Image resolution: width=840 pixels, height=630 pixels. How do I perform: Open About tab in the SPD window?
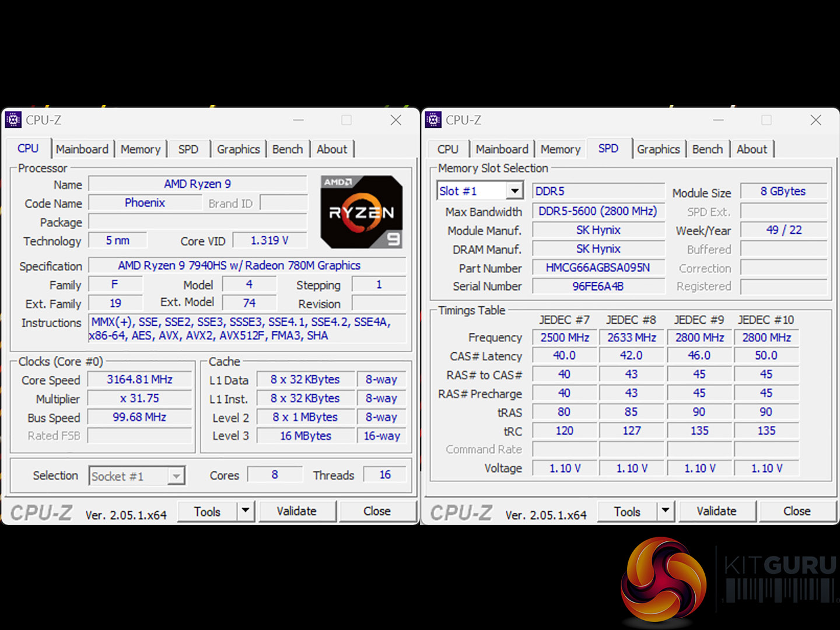[x=752, y=149]
